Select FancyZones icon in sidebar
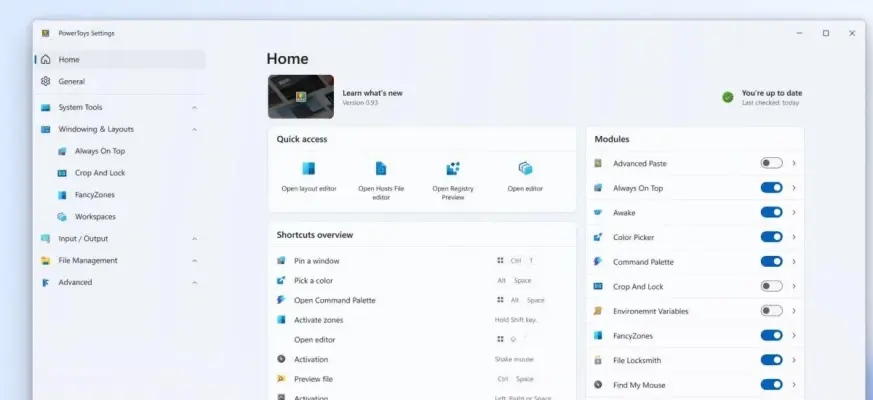Screen dimensions: 873x400 (62, 195)
